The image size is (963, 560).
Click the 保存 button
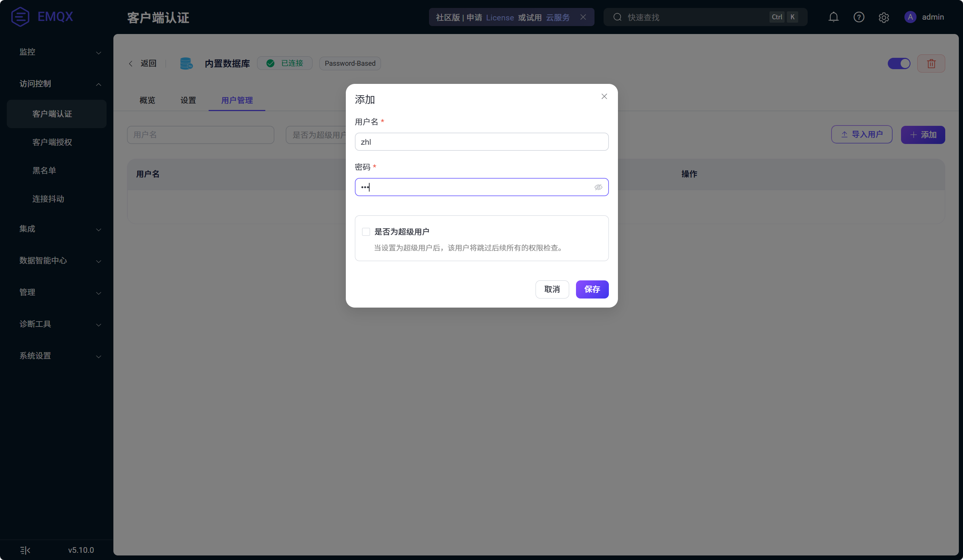(x=592, y=289)
